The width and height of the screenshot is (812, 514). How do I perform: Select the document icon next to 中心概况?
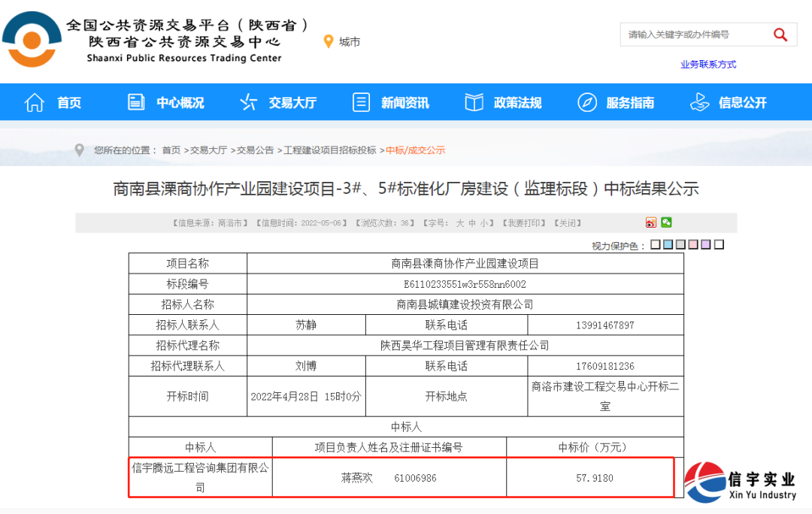136,101
